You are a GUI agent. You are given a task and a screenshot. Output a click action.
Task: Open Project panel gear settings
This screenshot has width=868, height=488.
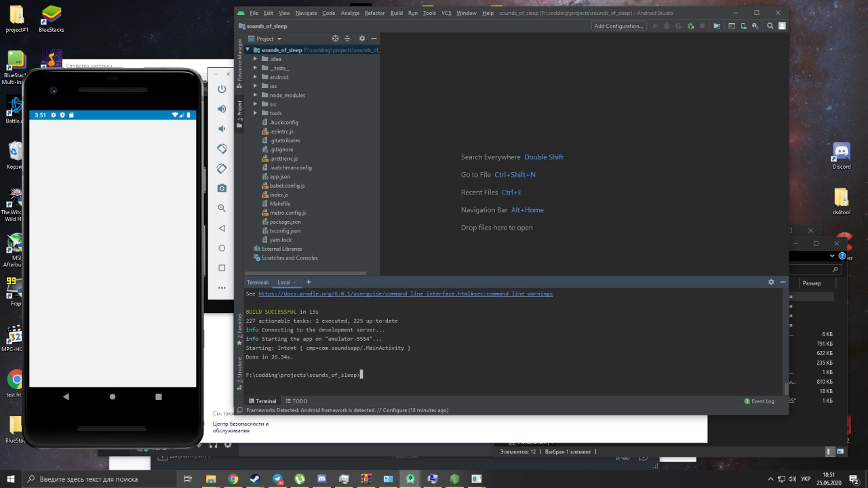[362, 39]
